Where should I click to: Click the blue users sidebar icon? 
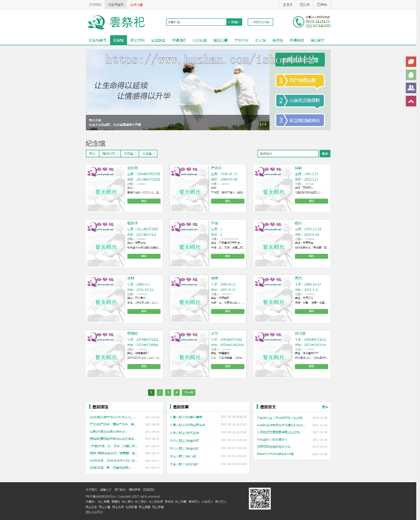pos(411,88)
